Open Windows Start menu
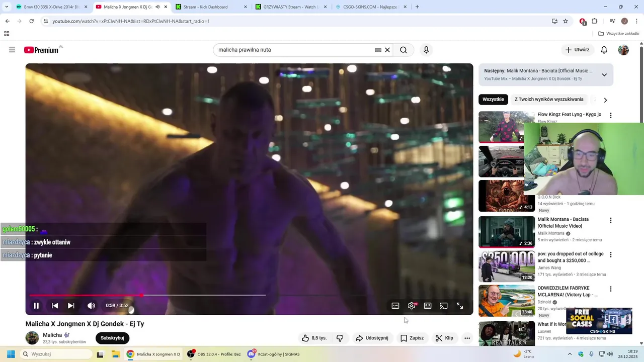The image size is (644, 362). pyautogui.click(x=11, y=354)
